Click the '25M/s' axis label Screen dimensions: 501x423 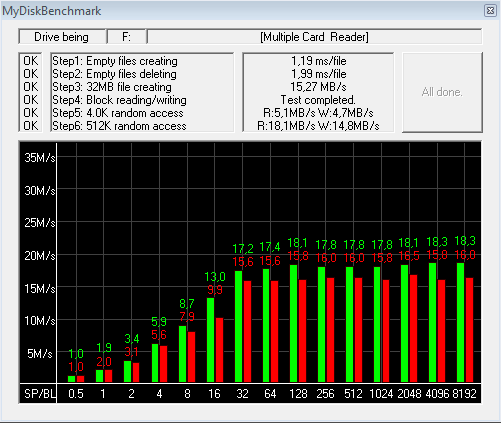[x=39, y=223]
